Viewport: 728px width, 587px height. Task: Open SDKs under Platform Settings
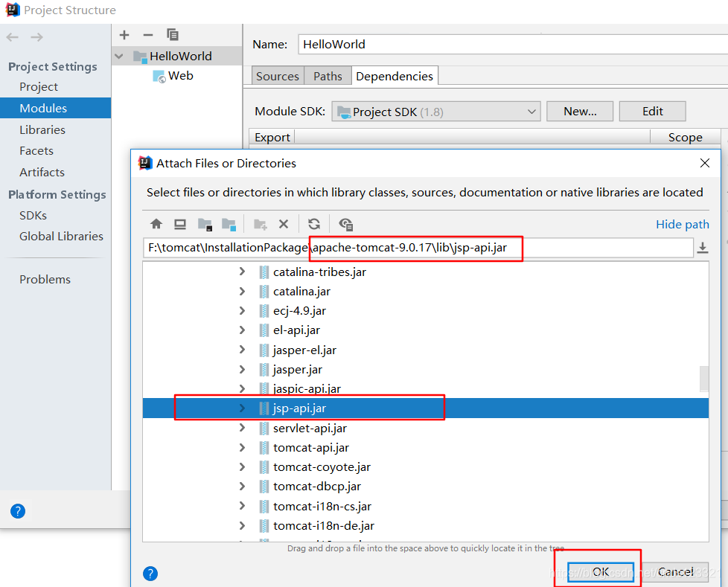click(x=33, y=215)
